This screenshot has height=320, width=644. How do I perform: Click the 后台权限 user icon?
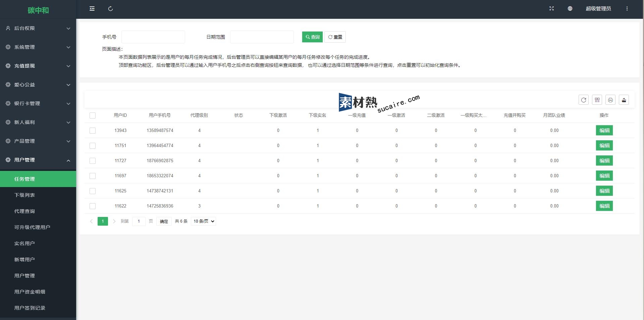pos(8,28)
